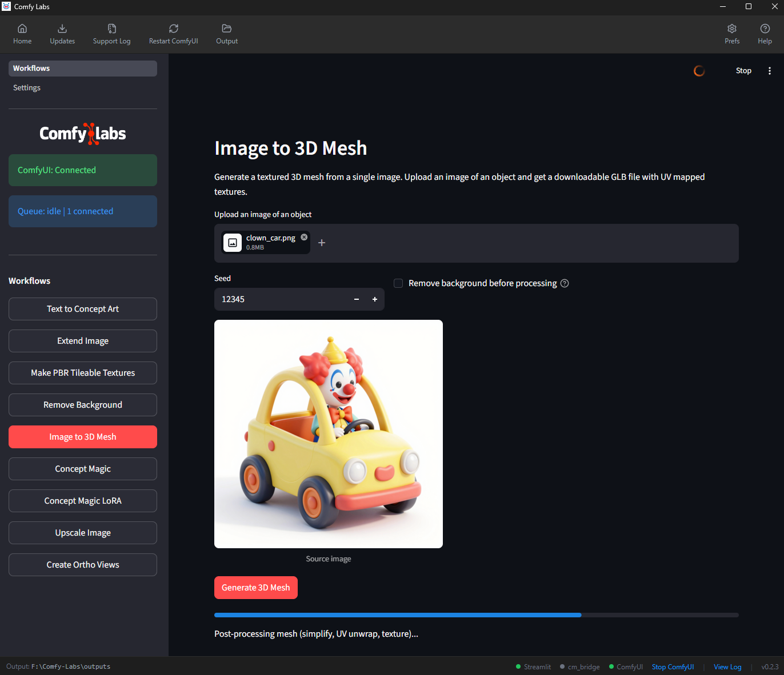
Task: Show help tooltip for remove background option
Action: [565, 283]
